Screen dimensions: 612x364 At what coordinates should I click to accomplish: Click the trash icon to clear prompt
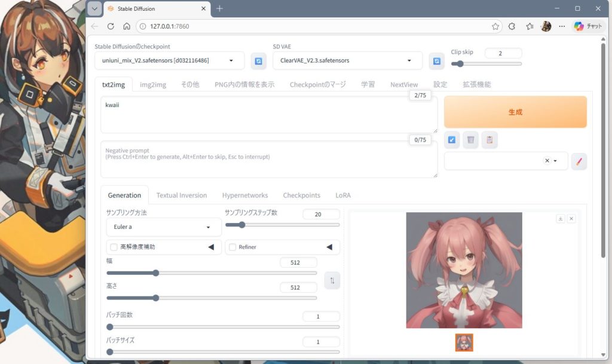point(471,140)
